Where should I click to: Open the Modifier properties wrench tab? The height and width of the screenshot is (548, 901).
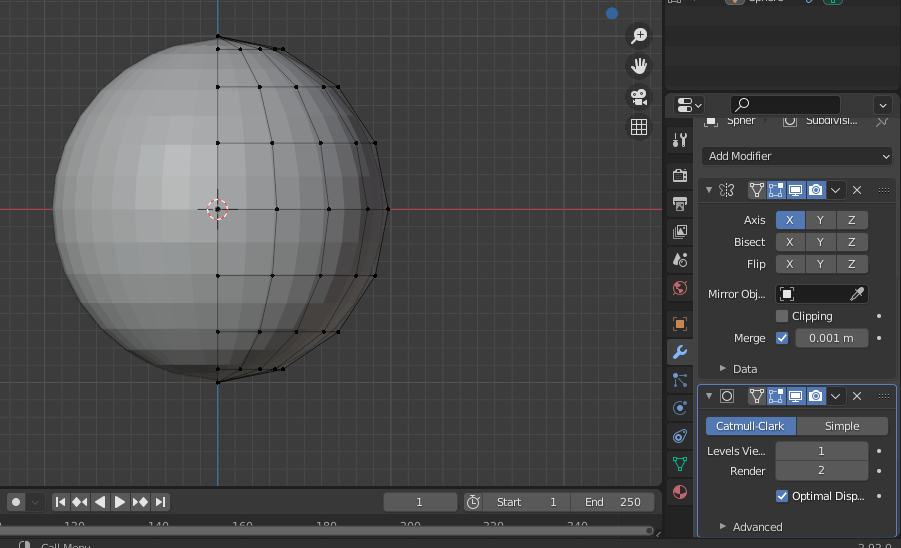680,352
